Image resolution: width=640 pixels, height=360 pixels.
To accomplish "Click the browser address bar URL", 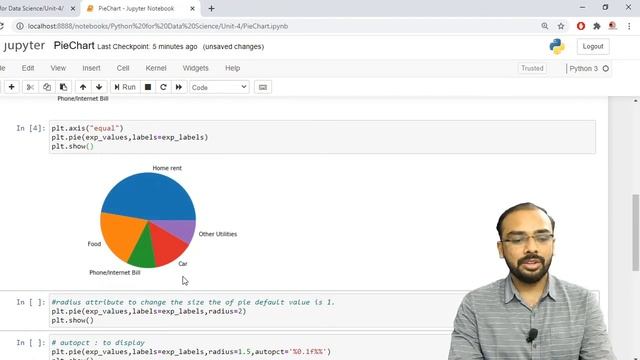I will (158, 26).
